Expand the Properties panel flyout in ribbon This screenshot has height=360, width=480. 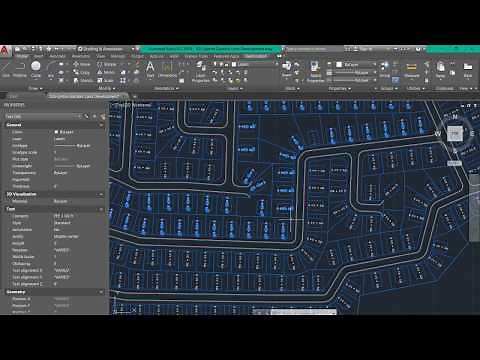[x=340, y=88]
